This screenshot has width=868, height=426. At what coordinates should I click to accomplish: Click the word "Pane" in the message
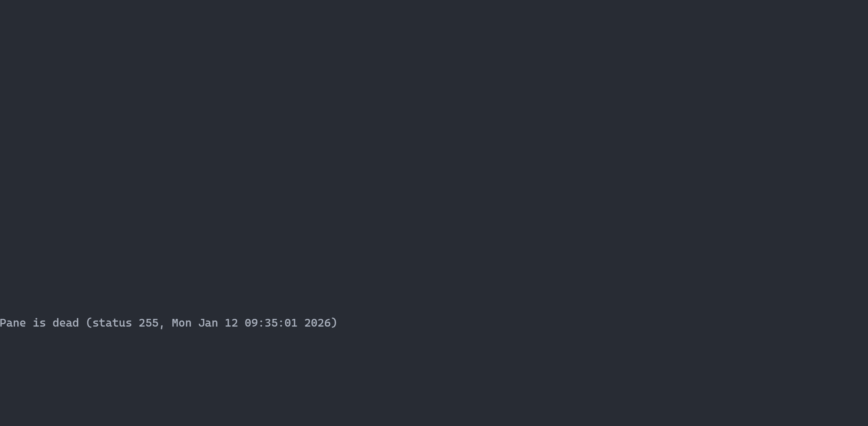click(13, 323)
